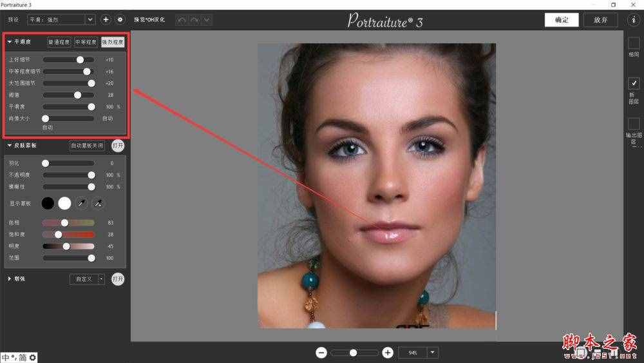Click the undo arrow icon
The height and width of the screenshot is (363, 644).
[182, 20]
